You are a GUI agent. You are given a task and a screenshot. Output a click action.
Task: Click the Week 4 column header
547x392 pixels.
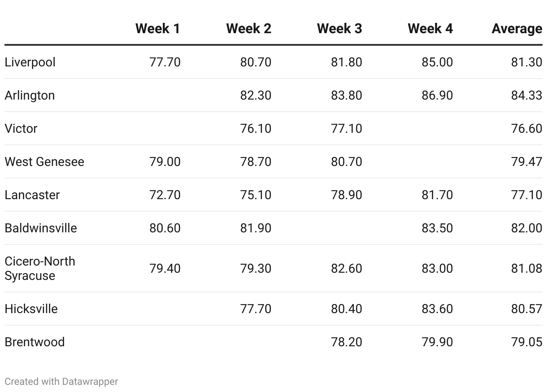click(x=430, y=29)
